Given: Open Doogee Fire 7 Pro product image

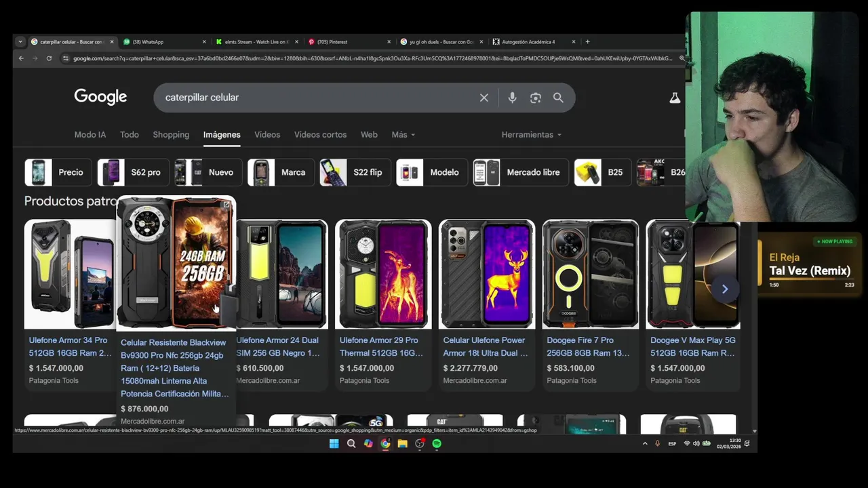Looking at the screenshot, I should (x=591, y=274).
